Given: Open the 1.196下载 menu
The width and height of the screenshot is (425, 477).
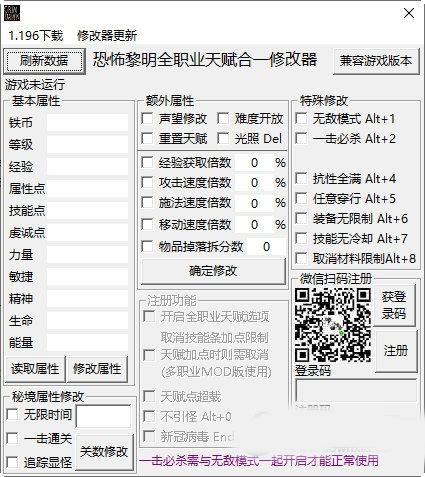Looking at the screenshot, I should tap(36, 35).
